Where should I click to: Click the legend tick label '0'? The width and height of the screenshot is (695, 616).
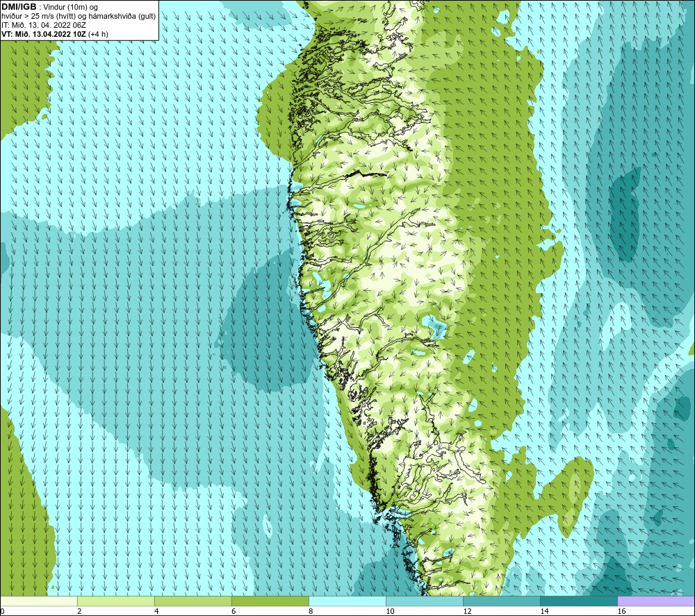2,611
